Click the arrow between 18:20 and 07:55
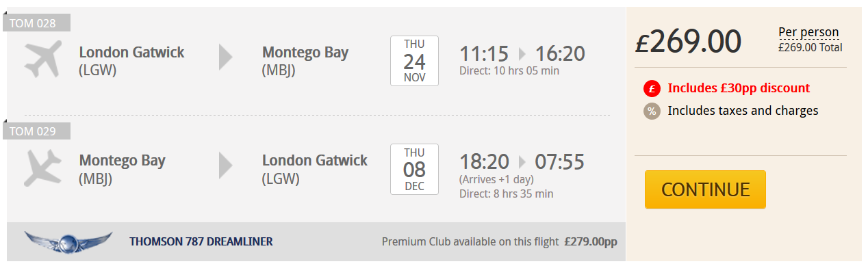The width and height of the screenshot is (868, 266). click(522, 162)
